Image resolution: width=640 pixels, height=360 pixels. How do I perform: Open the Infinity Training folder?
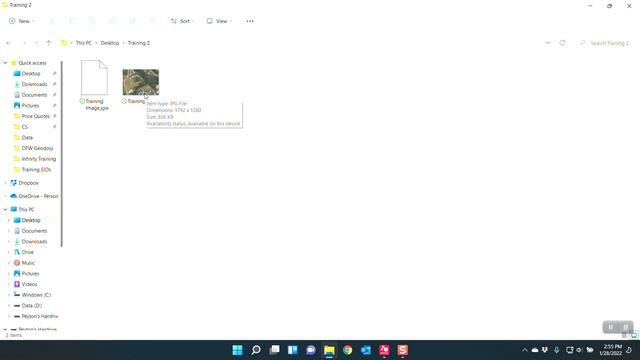(39, 159)
